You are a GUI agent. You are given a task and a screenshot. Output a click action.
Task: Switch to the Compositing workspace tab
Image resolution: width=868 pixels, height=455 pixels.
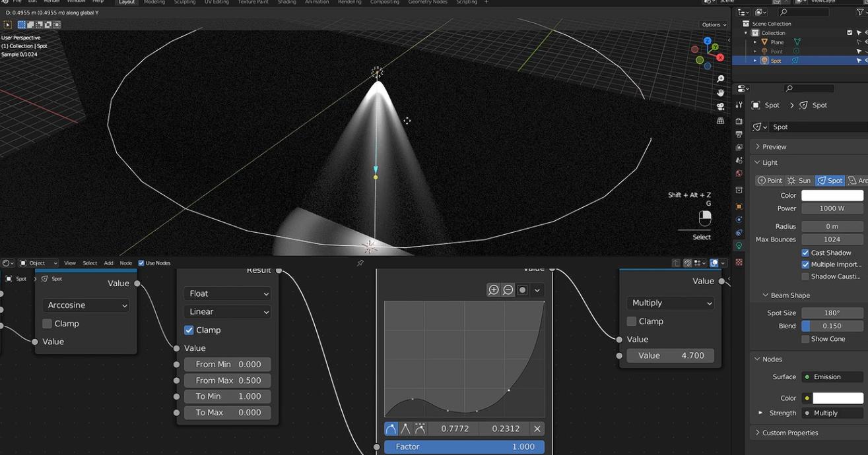coord(384,2)
